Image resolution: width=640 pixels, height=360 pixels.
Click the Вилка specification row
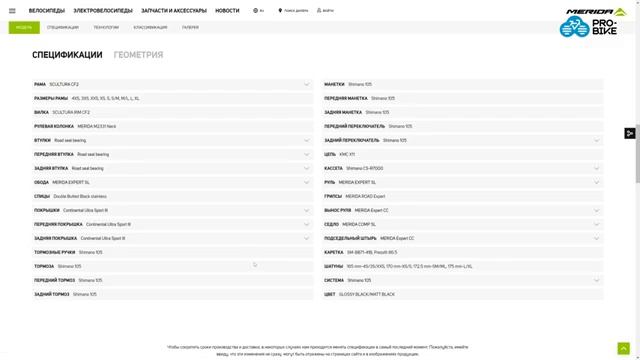click(173, 112)
